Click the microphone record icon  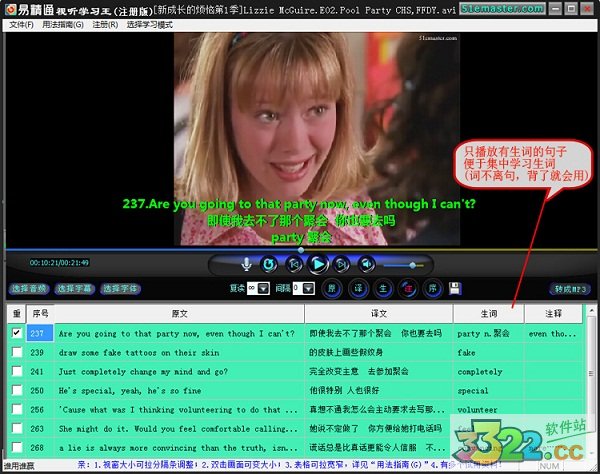click(247, 264)
